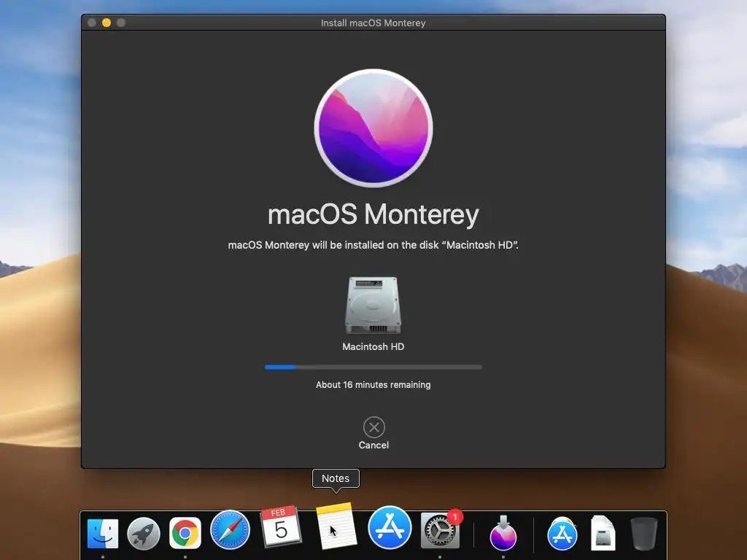Click the installer window title bar text
The image size is (747, 560).
pos(373,23)
